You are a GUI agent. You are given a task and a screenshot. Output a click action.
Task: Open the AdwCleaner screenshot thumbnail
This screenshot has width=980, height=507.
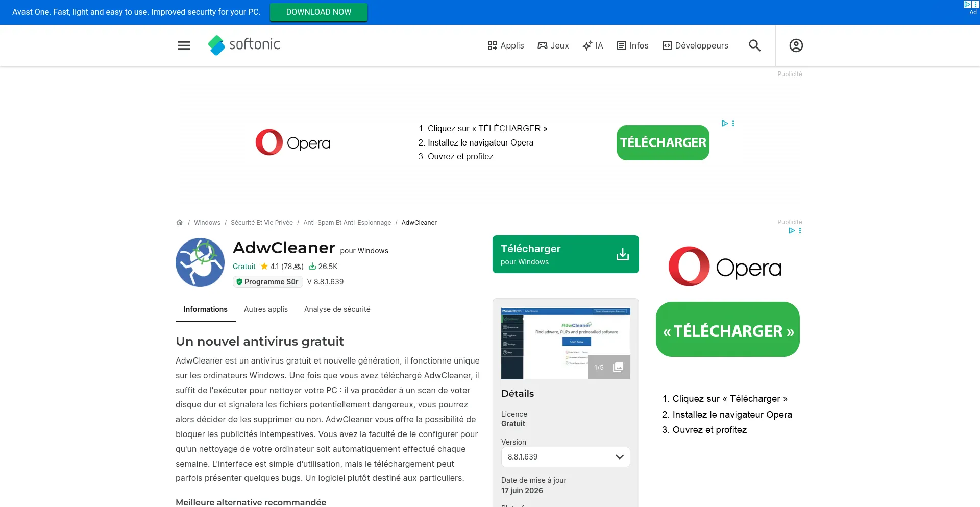566,343
